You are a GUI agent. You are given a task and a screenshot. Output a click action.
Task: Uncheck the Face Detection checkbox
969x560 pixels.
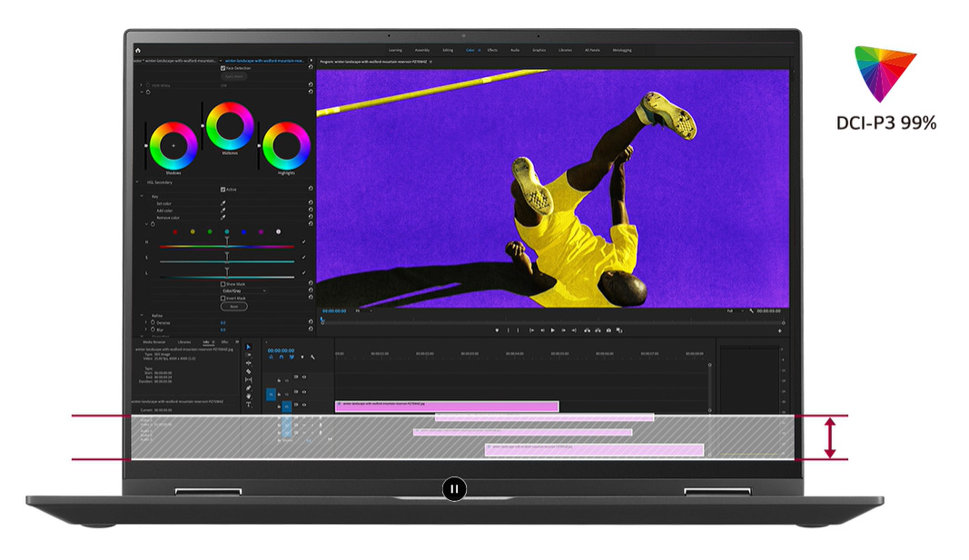(x=223, y=68)
